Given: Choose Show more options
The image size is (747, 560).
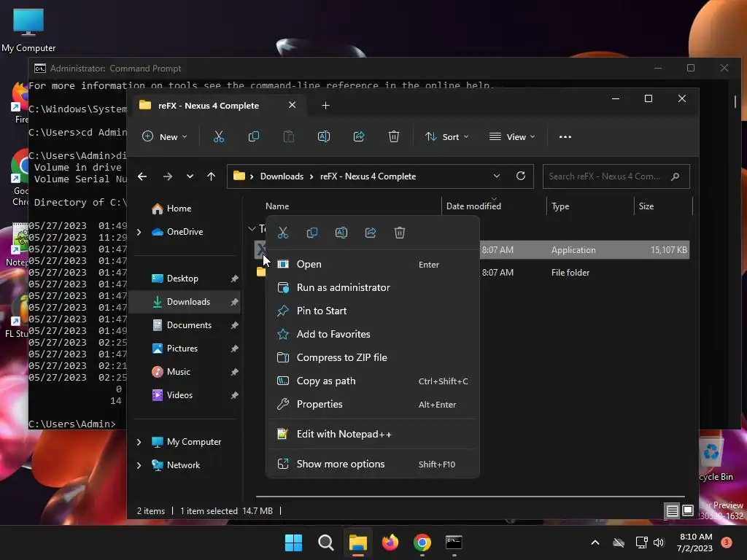Looking at the screenshot, I should coord(373,464).
